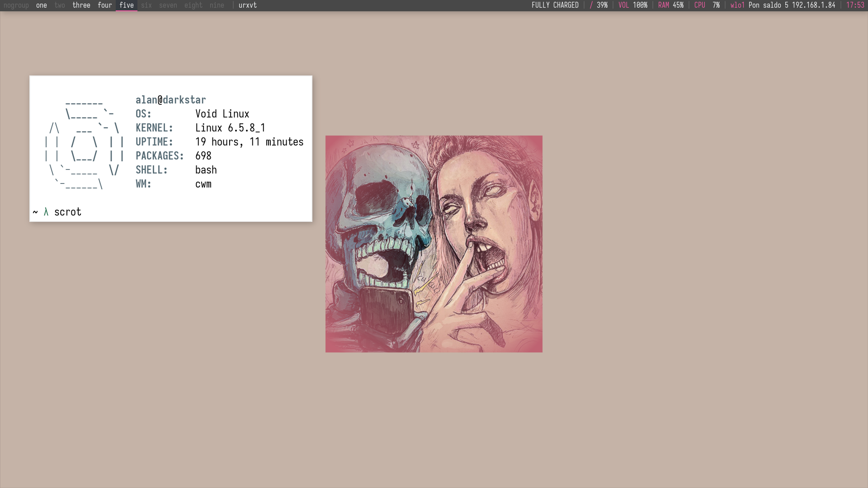Go to workspace group four

(105, 5)
